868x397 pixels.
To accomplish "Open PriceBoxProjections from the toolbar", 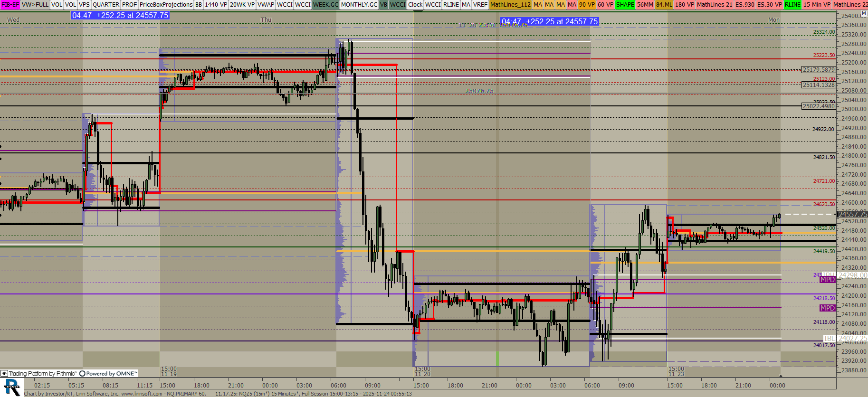I will pyautogui.click(x=166, y=5).
